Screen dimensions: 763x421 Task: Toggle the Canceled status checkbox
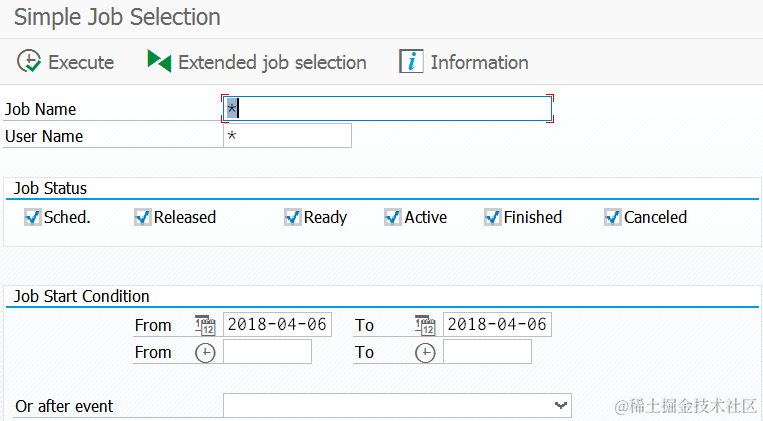pyautogui.click(x=612, y=217)
